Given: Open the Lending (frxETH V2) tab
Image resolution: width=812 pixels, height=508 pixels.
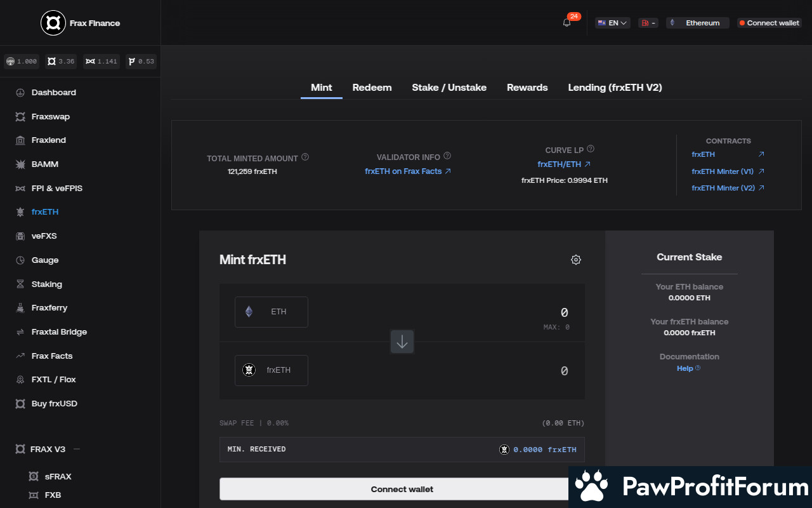Looking at the screenshot, I should click(615, 88).
